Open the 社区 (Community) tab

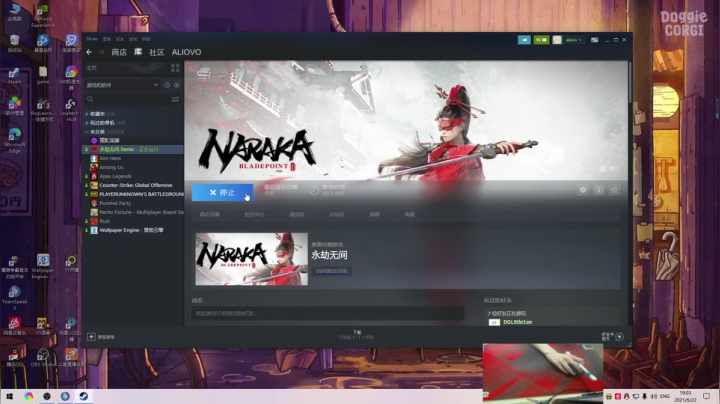pyautogui.click(x=157, y=52)
